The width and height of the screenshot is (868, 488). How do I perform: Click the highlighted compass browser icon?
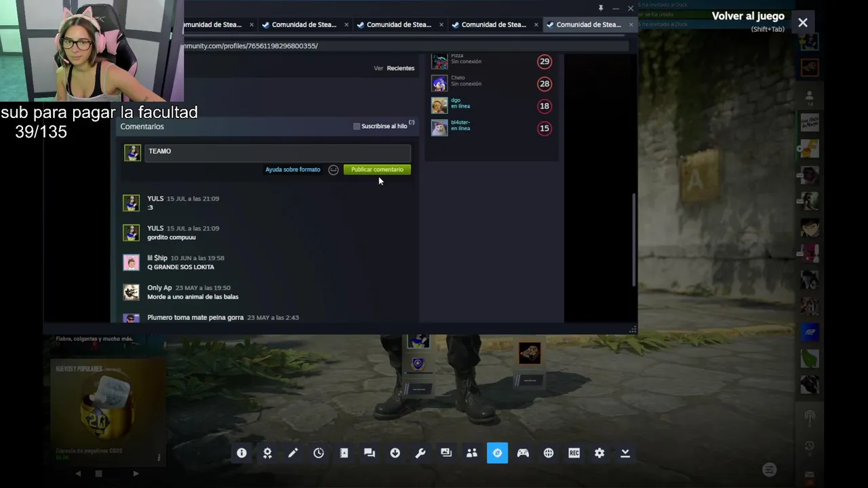point(497,453)
